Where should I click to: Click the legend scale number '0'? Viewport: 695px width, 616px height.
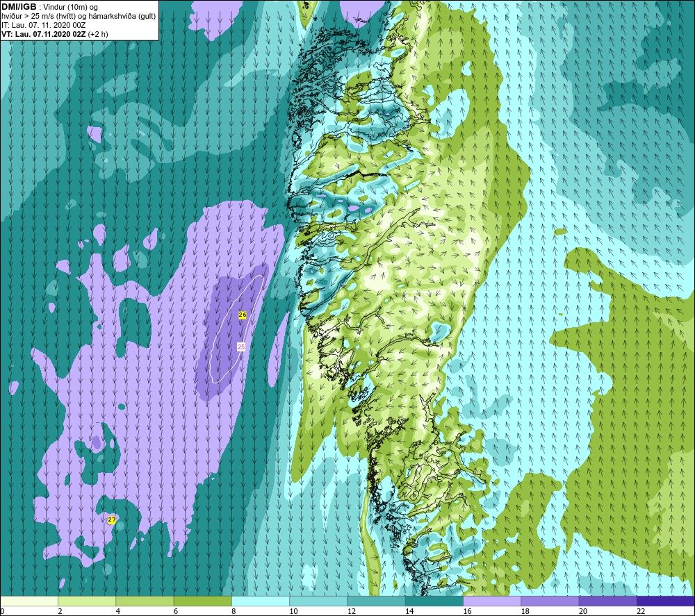point(2,611)
